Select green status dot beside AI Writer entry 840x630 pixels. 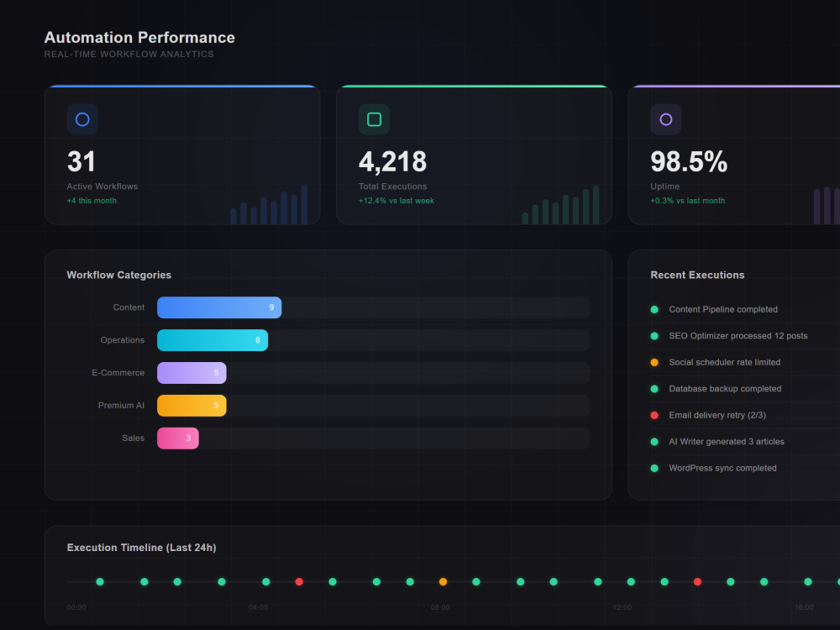(x=654, y=442)
